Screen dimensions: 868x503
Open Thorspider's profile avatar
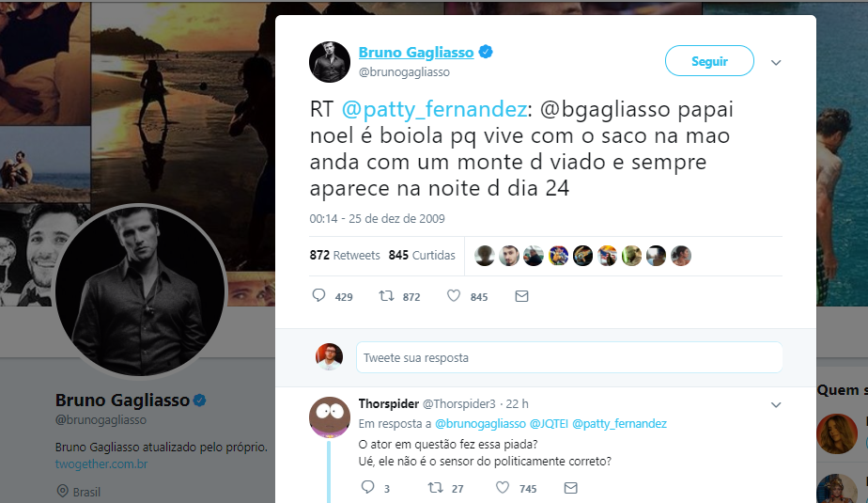[x=330, y=417]
